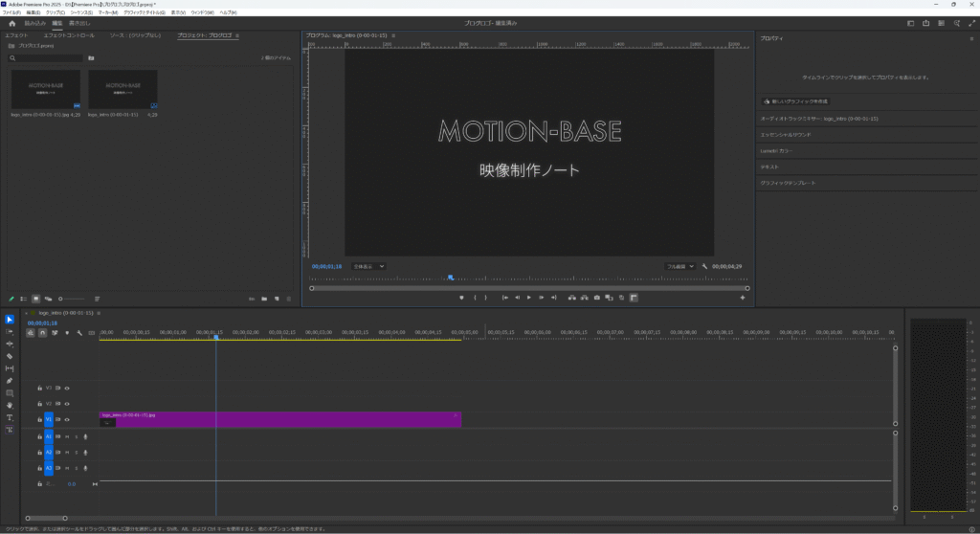Click the Project panel write-enabled pencil icon
This screenshot has height=534, width=980.
point(11,299)
